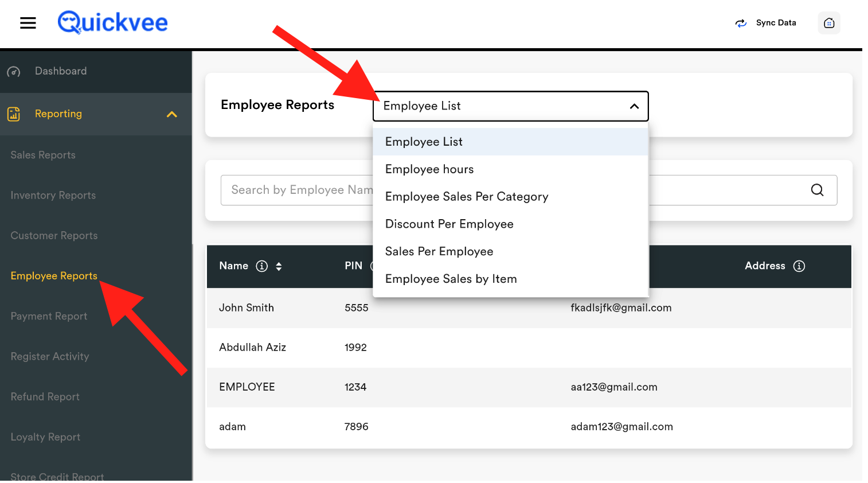Open Sales Reports in sidebar
This screenshot has width=868, height=483.
coord(43,155)
